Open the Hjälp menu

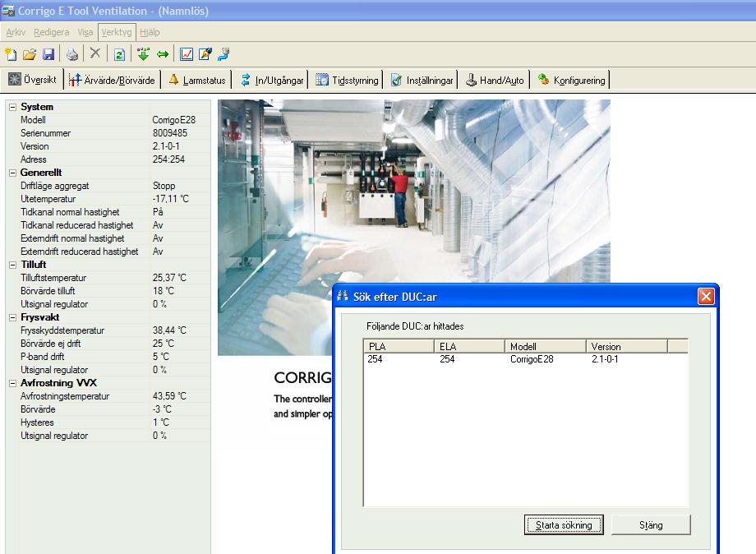(x=150, y=32)
